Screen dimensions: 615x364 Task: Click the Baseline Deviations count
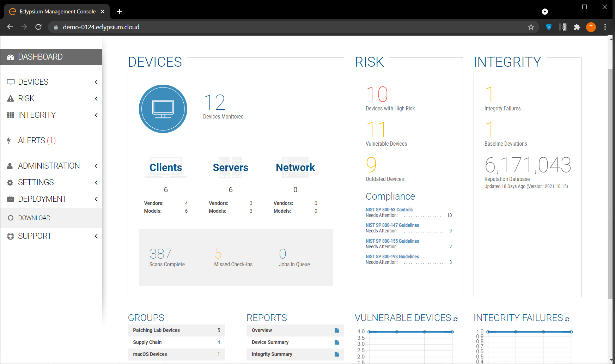489,129
